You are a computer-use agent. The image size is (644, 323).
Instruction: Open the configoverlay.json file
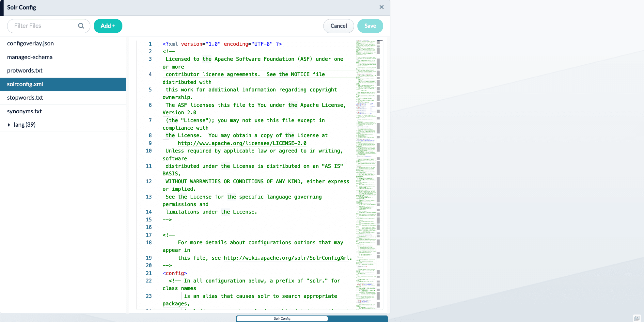30,43
